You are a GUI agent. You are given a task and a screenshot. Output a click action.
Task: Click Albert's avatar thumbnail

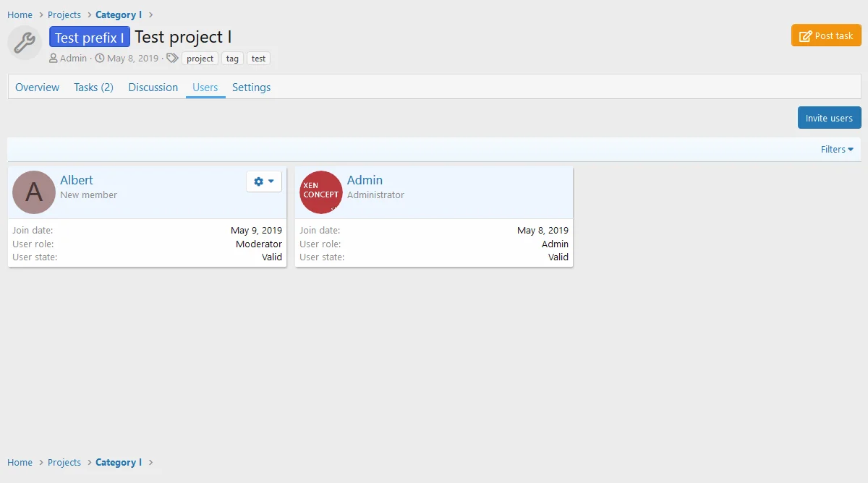[x=34, y=192]
